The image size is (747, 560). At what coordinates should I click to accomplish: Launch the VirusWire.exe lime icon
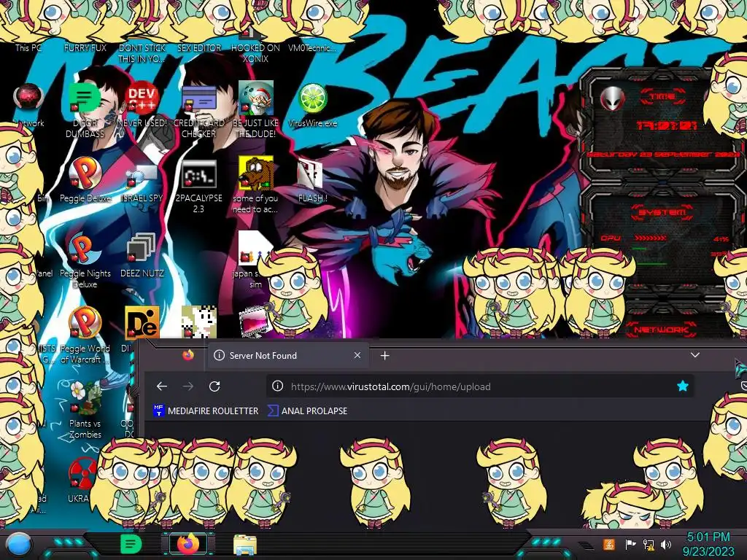312,98
